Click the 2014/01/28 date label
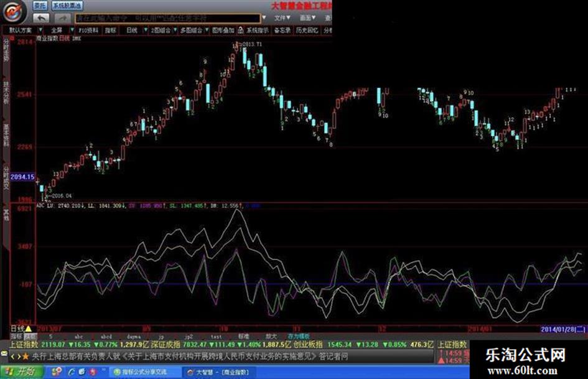This screenshot has height=379, width=588. coord(562,329)
